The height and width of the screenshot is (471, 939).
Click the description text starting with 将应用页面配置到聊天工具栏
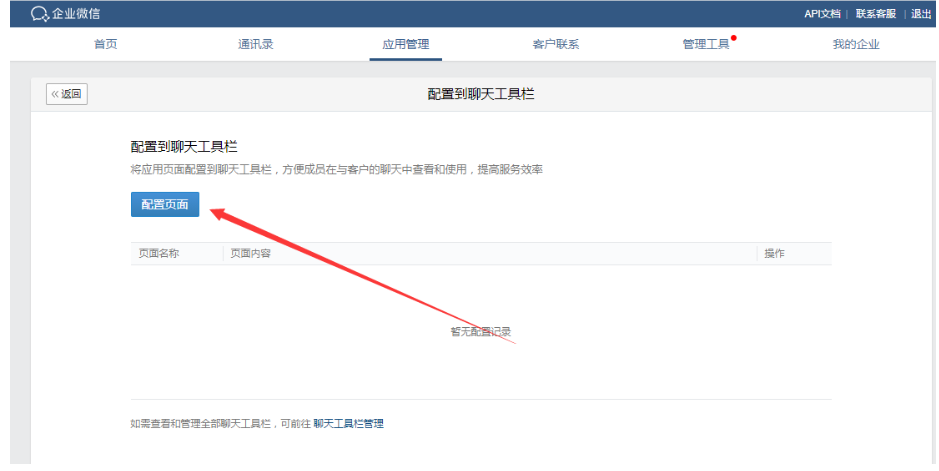pyautogui.click(x=337, y=169)
